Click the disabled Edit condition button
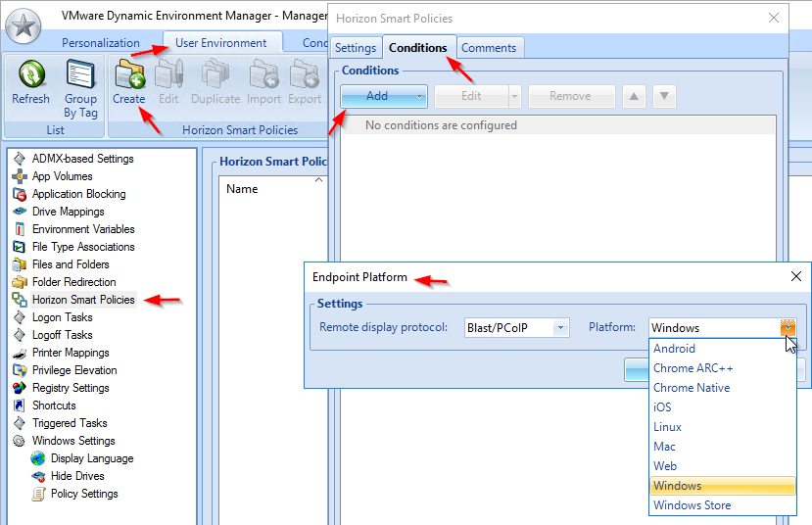The height and width of the screenshot is (525, 812). point(471,96)
